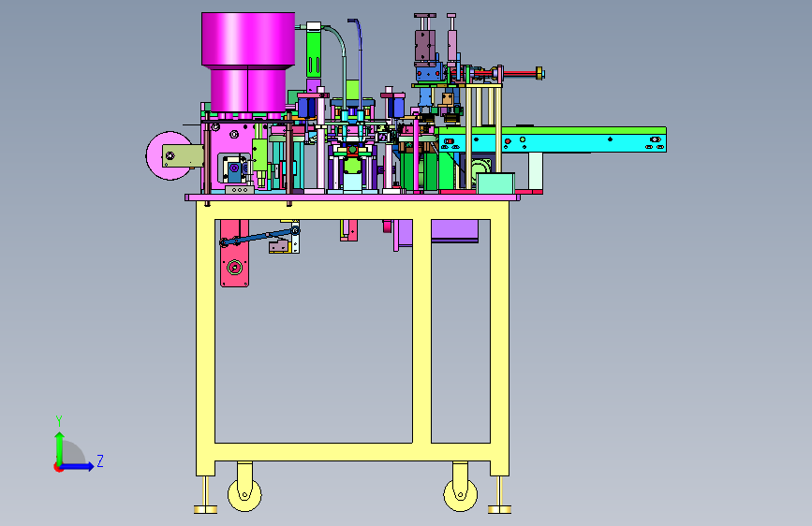Select the small pink bracket under table center

pyautogui.click(x=348, y=230)
